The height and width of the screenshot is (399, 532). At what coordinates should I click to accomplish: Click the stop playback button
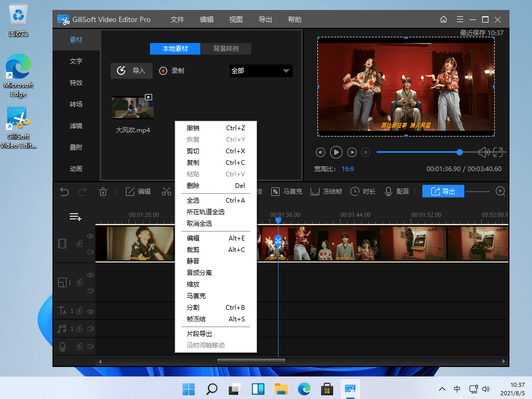click(365, 152)
